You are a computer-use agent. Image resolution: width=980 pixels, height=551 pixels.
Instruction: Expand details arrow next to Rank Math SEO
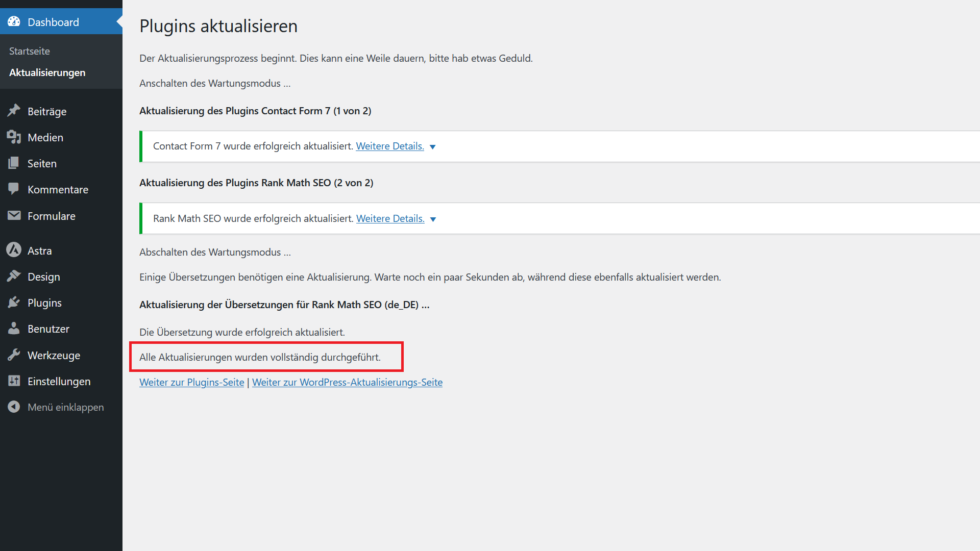click(433, 219)
